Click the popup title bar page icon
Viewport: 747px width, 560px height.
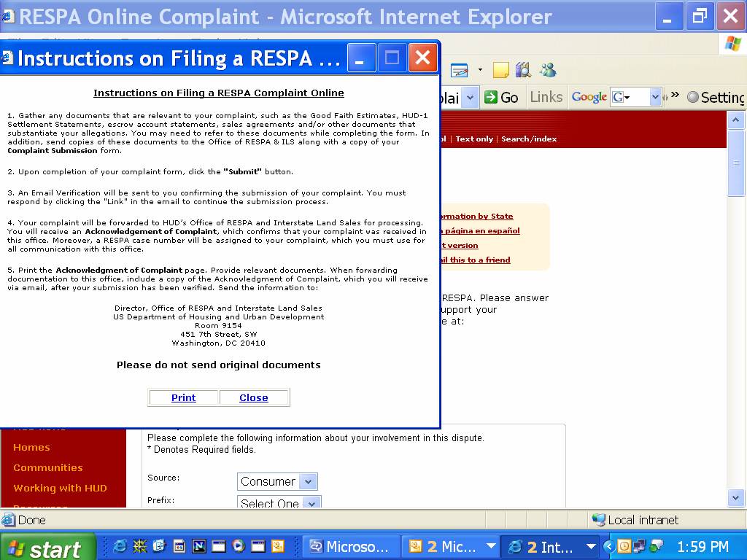7,58
